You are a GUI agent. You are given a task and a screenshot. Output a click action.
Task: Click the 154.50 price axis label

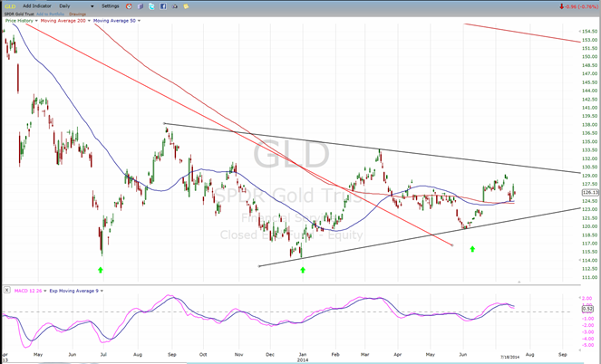pyautogui.click(x=590, y=32)
